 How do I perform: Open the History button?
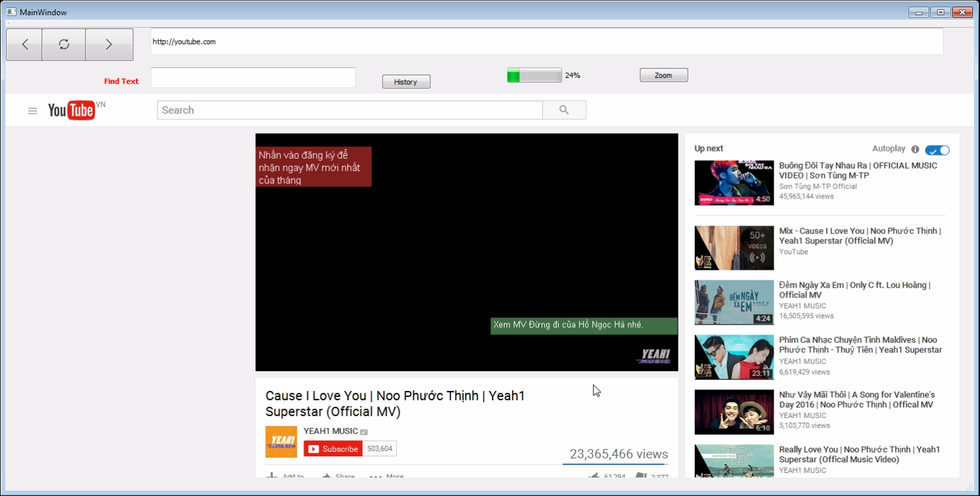point(406,82)
